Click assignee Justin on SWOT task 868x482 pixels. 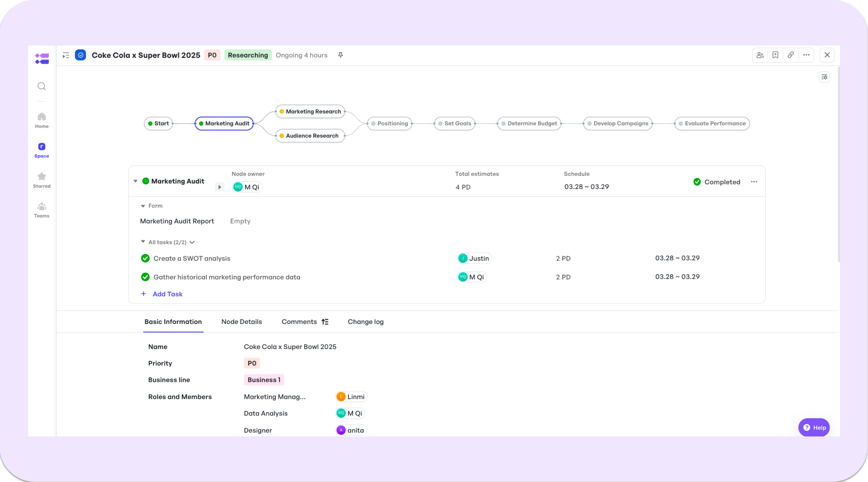474,258
